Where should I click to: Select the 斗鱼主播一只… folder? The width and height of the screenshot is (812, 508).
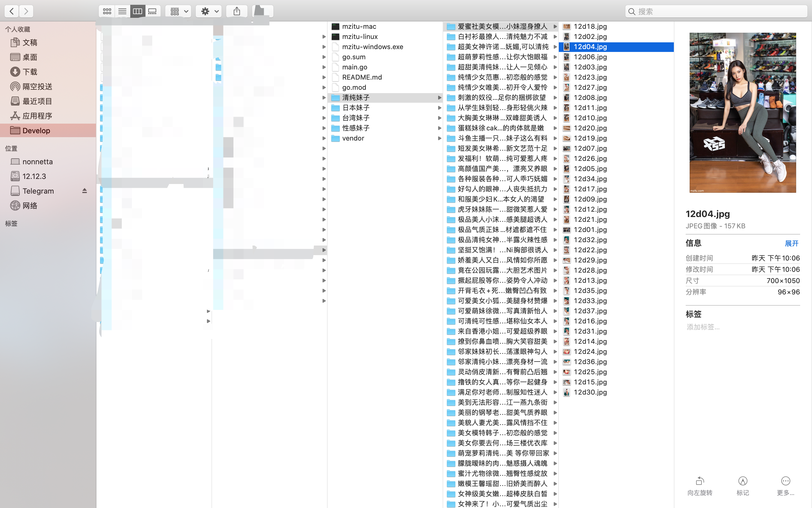point(500,138)
